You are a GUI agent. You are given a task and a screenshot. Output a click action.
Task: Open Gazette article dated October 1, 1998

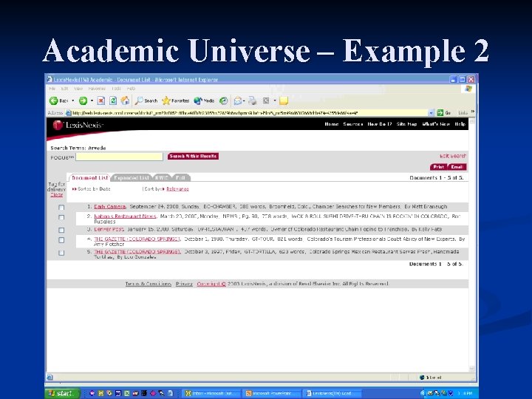tap(137, 239)
